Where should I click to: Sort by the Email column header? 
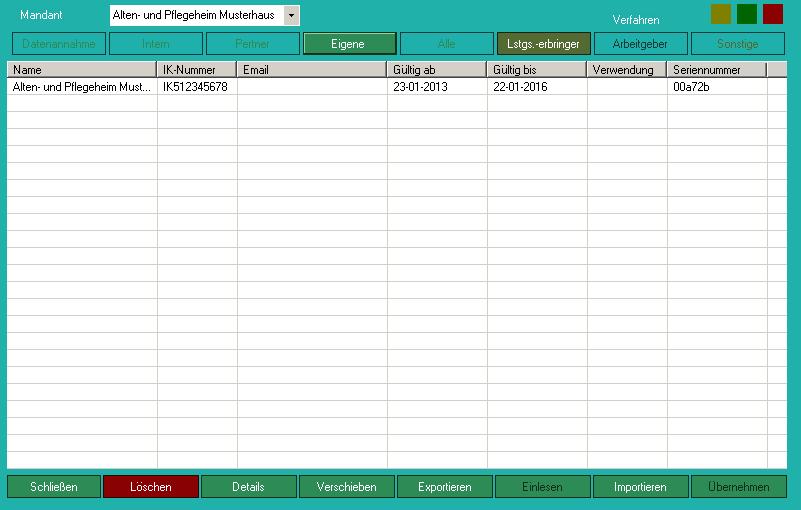[x=312, y=69]
